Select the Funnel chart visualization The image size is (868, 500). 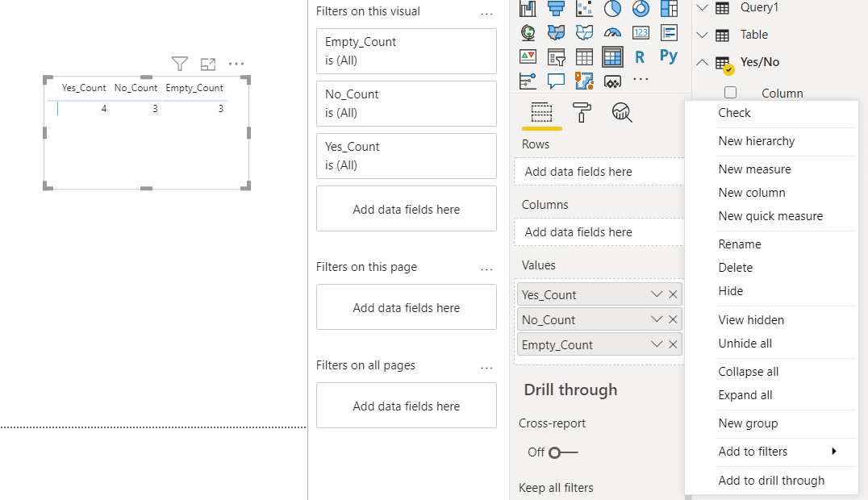point(556,8)
